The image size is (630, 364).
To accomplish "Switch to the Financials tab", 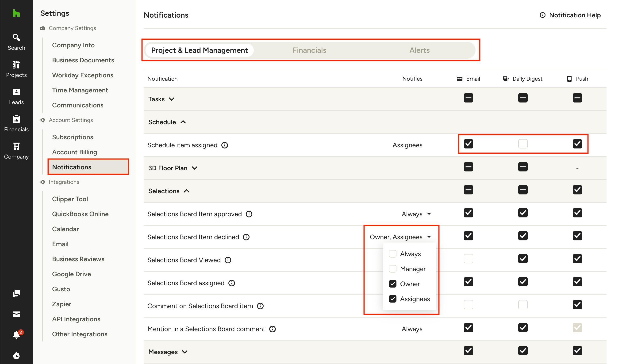I will (x=309, y=50).
